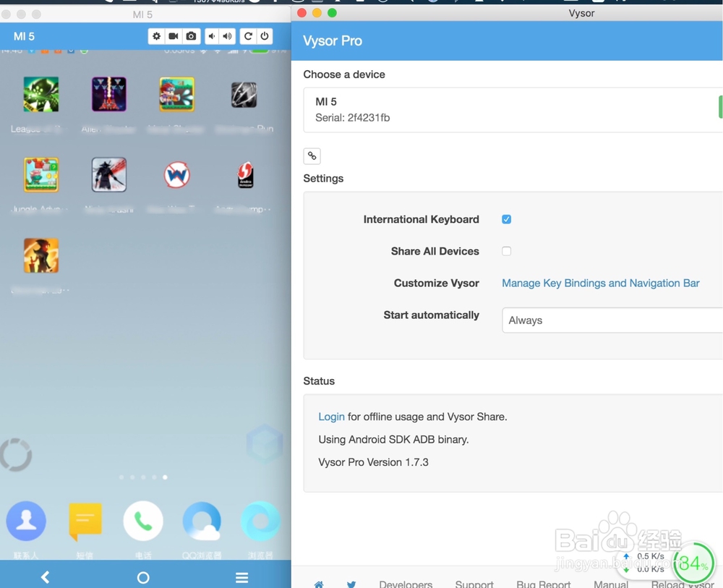Tap the floating circular assistive ball on phone
723x588 pixels.
point(16,455)
